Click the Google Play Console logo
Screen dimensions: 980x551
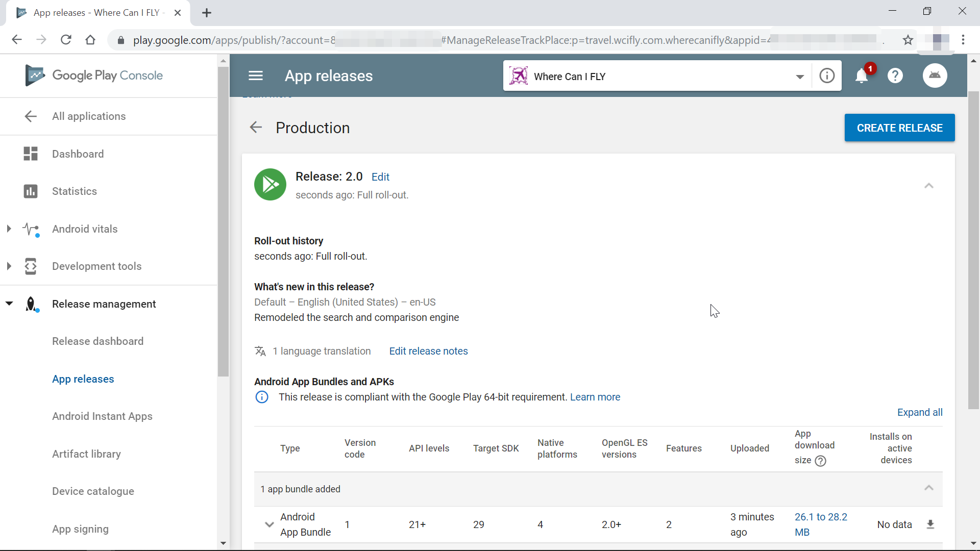pyautogui.click(x=94, y=76)
